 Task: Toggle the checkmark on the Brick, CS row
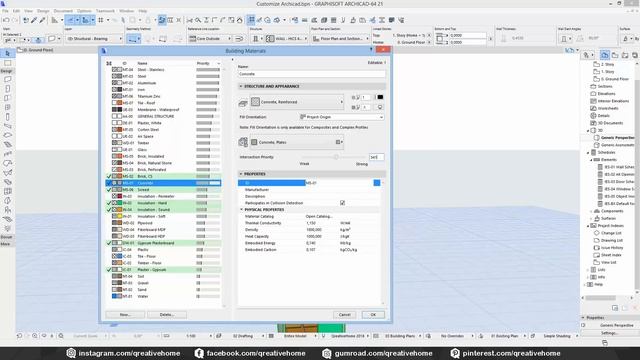click(109, 176)
